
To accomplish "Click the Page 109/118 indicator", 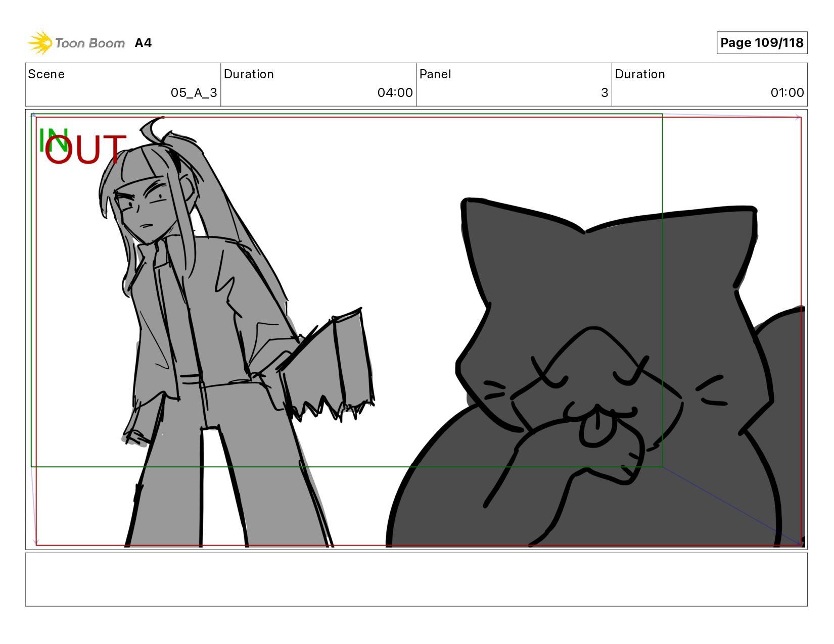I will point(762,43).
